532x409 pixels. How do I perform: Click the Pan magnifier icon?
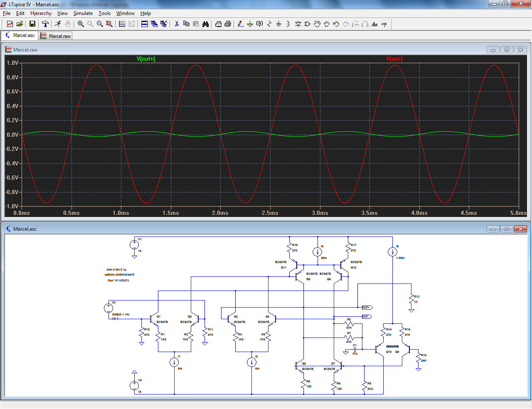tap(90, 24)
